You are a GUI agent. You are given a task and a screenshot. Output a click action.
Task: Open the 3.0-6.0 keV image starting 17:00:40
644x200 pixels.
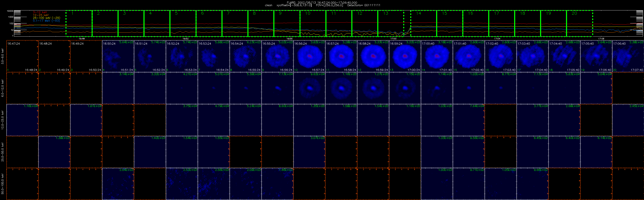point(437,56)
